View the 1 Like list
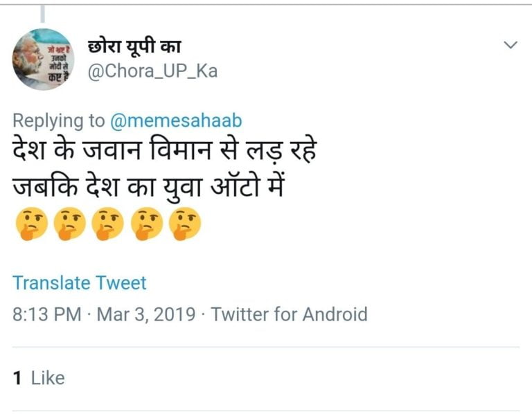Screen dimensions: 532x414 (x=39, y=378)
